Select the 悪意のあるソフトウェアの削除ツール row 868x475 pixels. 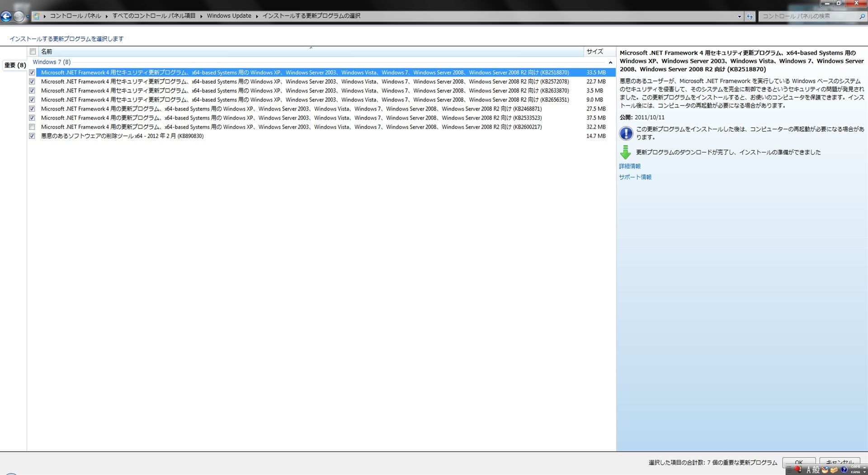[x=122, y=136]
